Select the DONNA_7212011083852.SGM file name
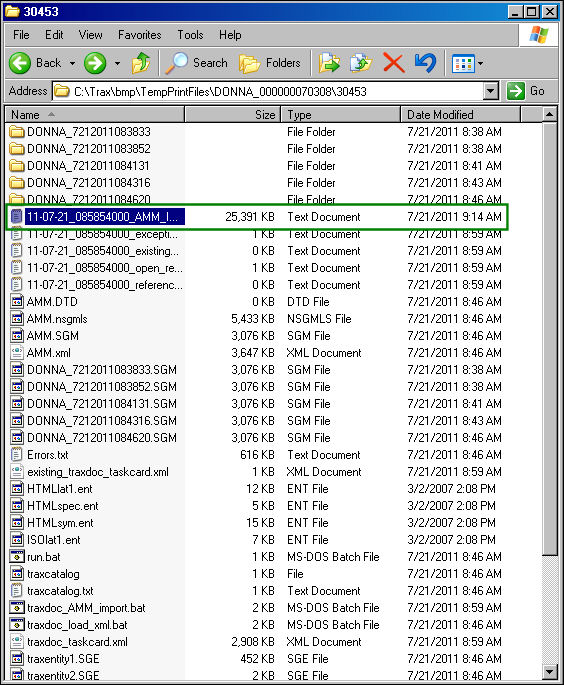Viewport: 564px width, 685px height. pyautogui.click(x=102, y=387)
